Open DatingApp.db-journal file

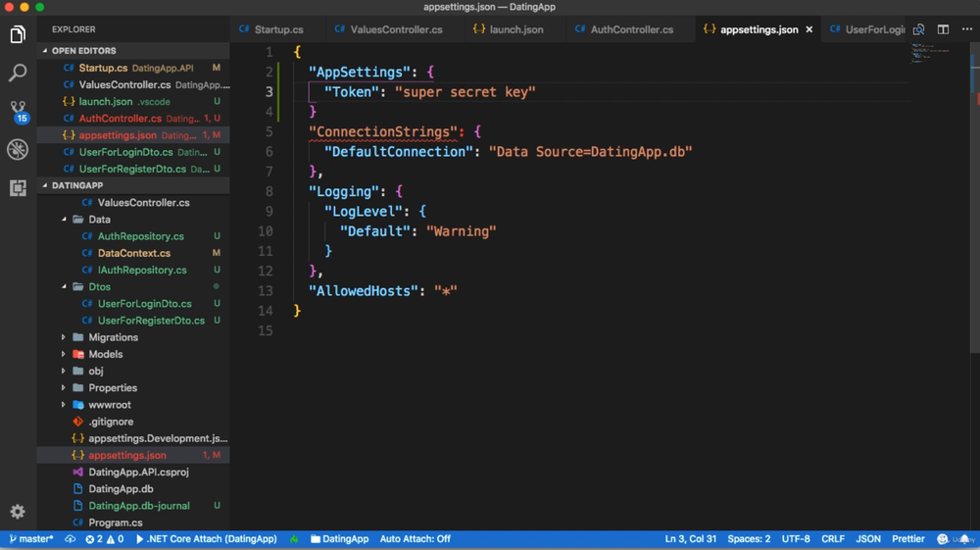point(133,506)
